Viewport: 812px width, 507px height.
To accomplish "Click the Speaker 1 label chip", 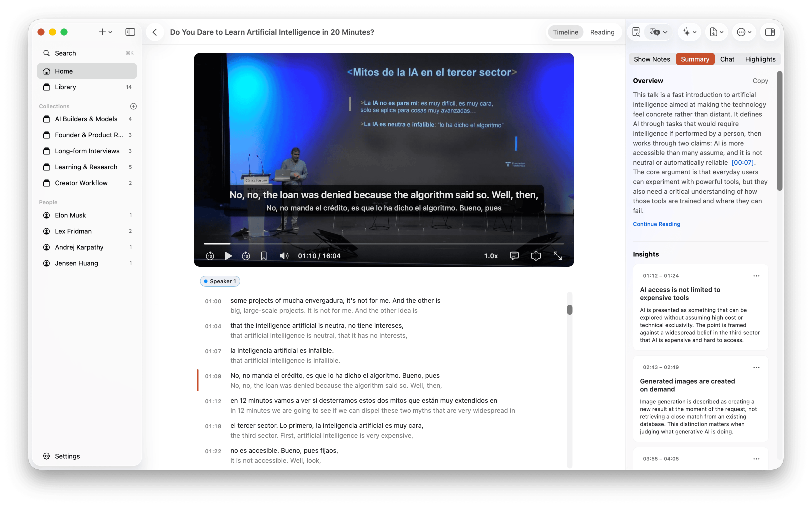I will 220,281.
